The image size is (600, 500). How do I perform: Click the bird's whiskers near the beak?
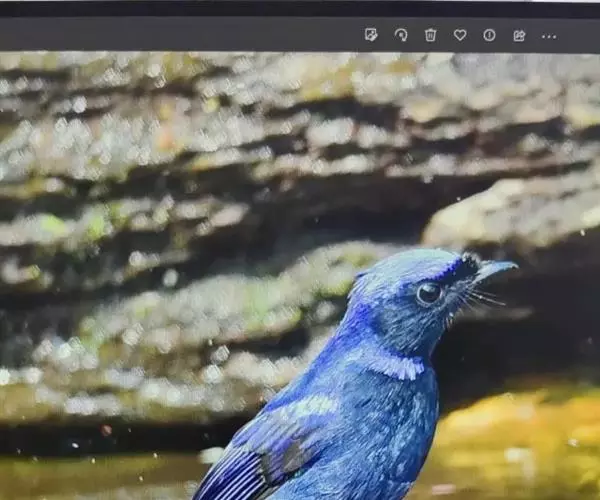click(485, 298)
